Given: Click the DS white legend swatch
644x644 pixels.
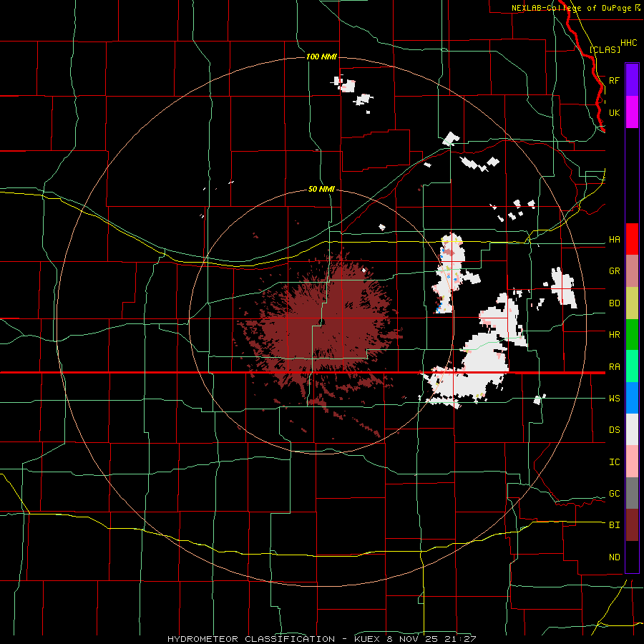Looking at the screenshot, I should click(632, 429).
